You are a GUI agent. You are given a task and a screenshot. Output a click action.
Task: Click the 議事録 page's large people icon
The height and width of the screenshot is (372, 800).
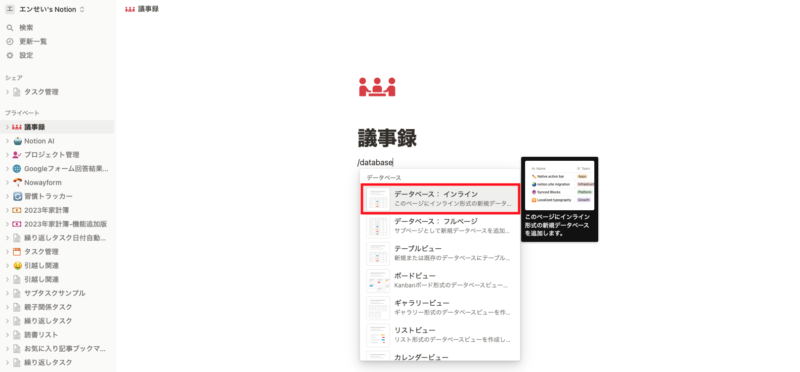click(377, 87)
